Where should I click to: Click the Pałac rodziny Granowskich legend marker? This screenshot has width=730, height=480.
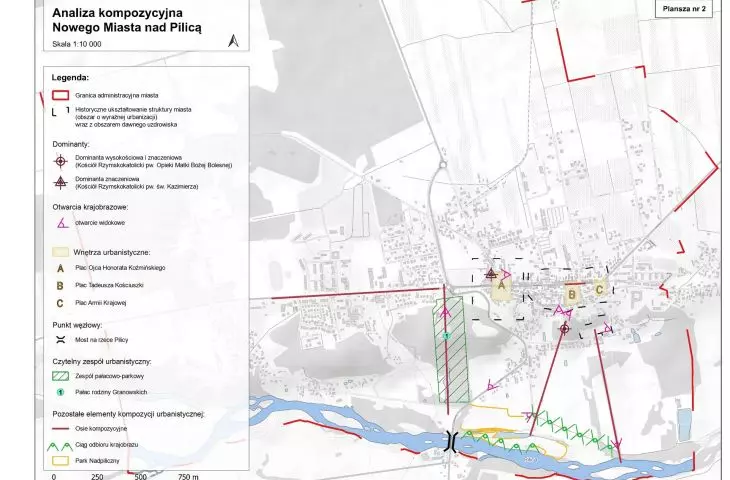(x=60, y=392)
